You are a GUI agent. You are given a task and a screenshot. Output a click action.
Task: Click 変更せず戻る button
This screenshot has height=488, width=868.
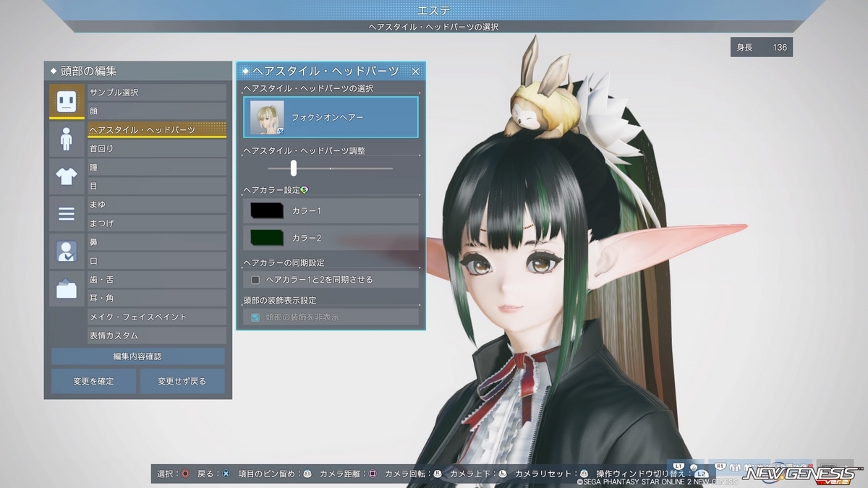click(x=182, y=381)
